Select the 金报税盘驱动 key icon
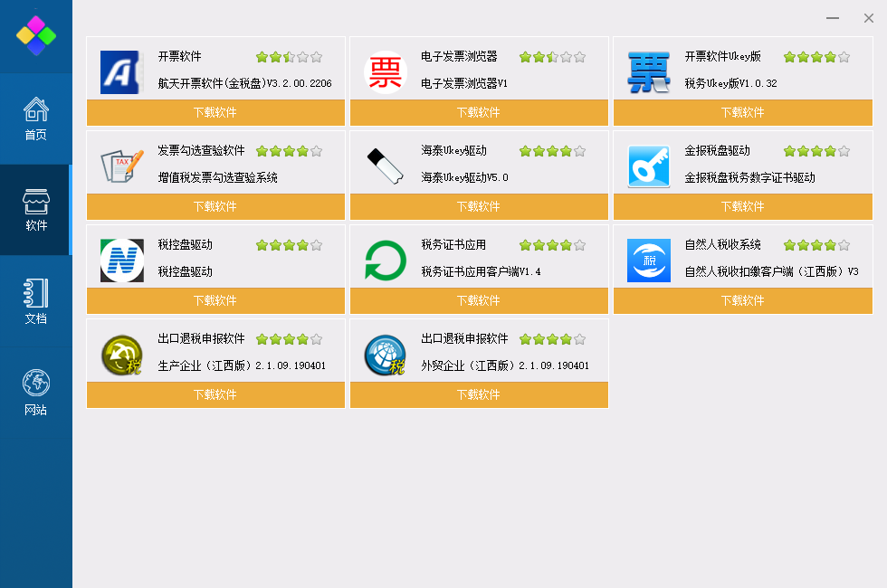887x588 pixels. pos(649,166)
